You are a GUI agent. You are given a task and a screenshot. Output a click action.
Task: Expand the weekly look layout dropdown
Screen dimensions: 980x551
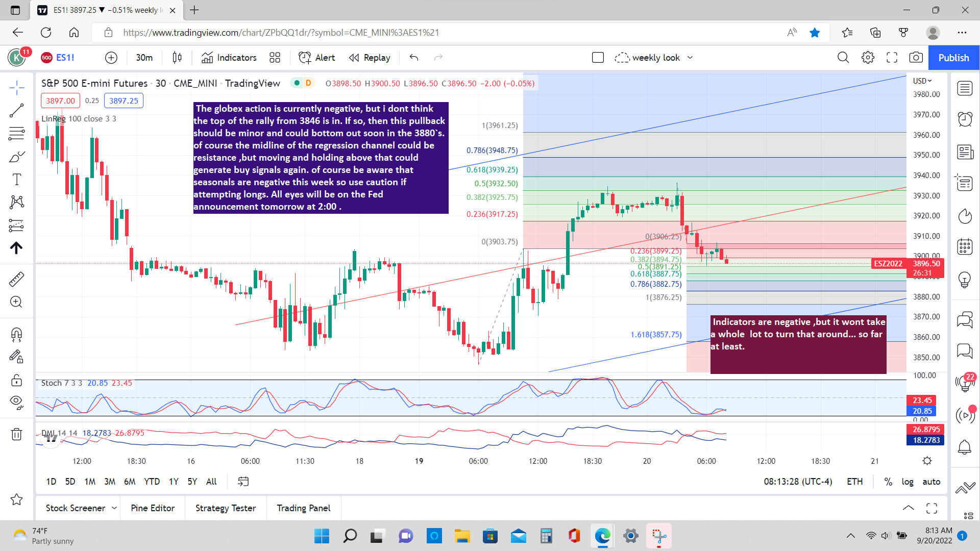[x=690, y=58]
